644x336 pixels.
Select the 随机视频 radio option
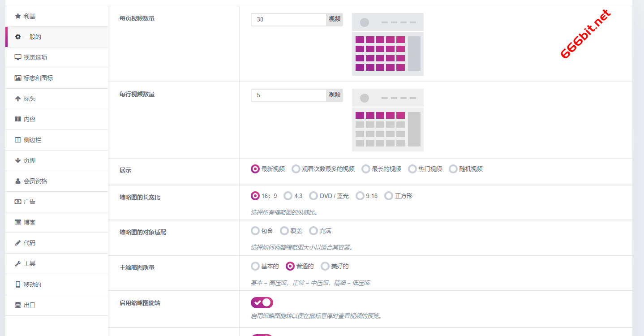click(453, 169)
